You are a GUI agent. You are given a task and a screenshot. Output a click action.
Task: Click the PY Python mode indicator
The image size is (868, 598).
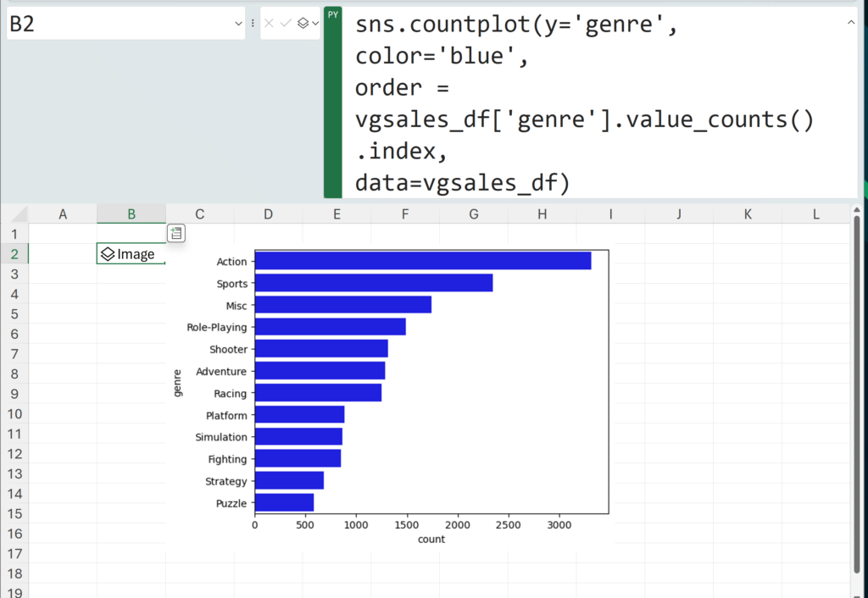tap(333, 14)
